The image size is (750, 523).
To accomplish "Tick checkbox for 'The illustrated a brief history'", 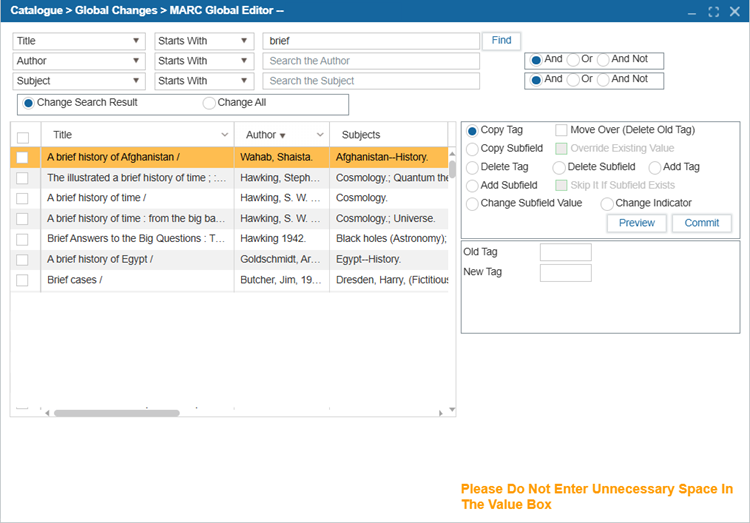I will pyautogui.click(x=22, y=178).
